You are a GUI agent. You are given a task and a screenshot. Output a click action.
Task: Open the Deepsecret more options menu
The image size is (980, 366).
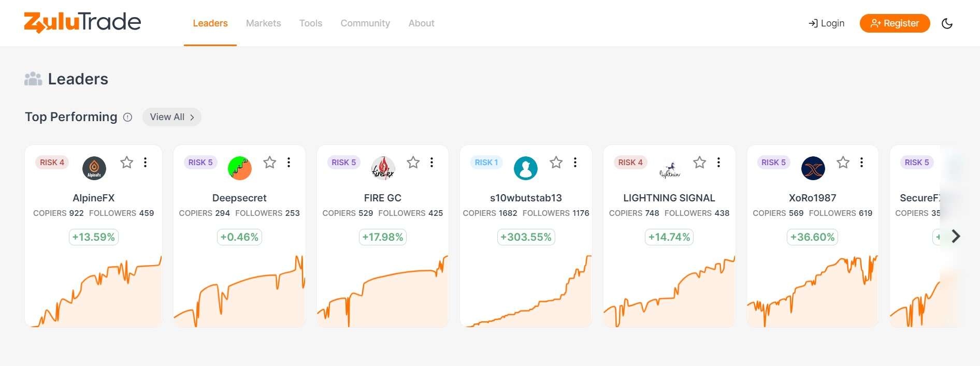289,163
